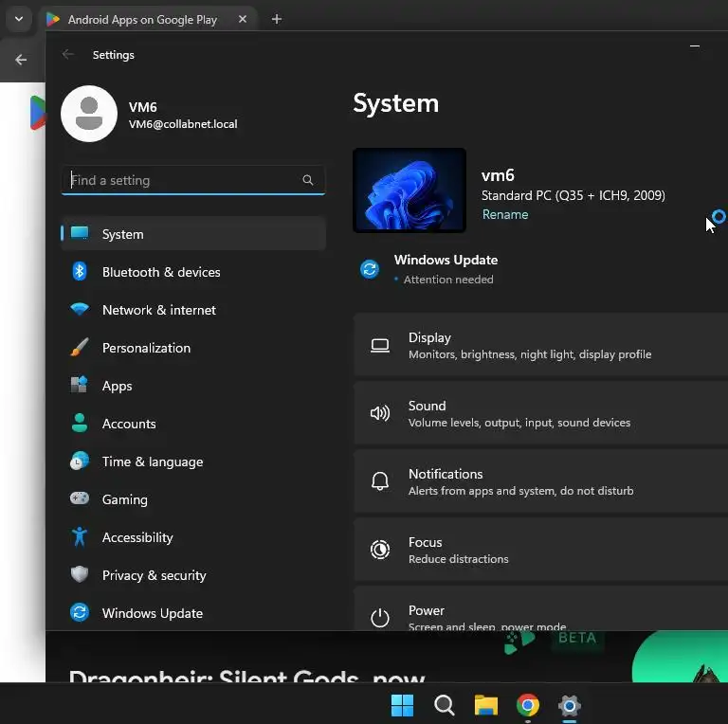Open Apps settings category

click(x=193, y=386)
